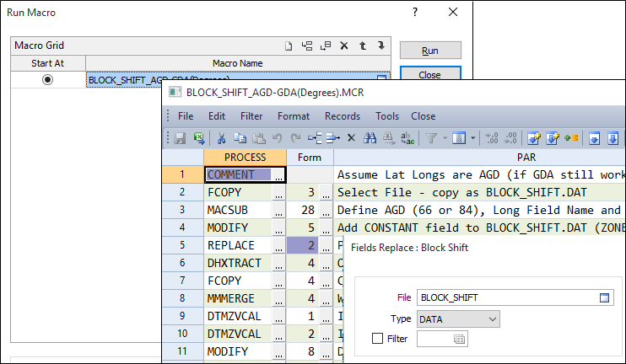Image resolution: width=626 pixels, height=364 pixels.
Task: Open the Filter menu
Action: pyautogui.click(x=251, y=116)
